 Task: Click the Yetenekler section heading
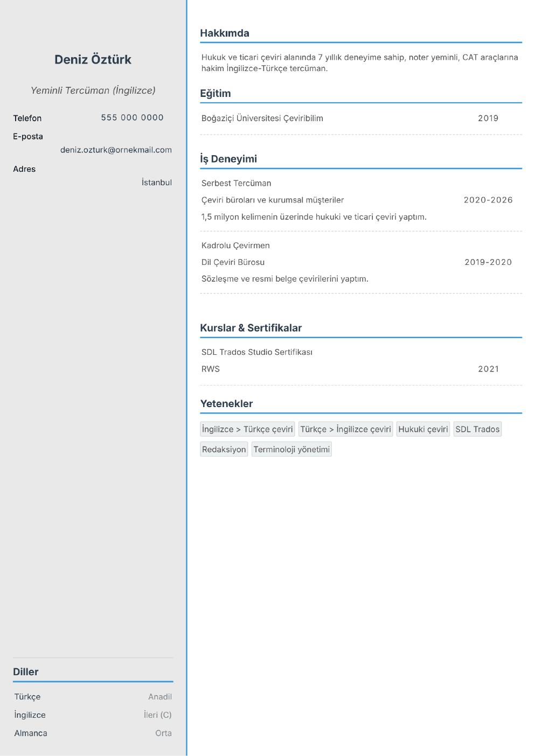point(226,404)
